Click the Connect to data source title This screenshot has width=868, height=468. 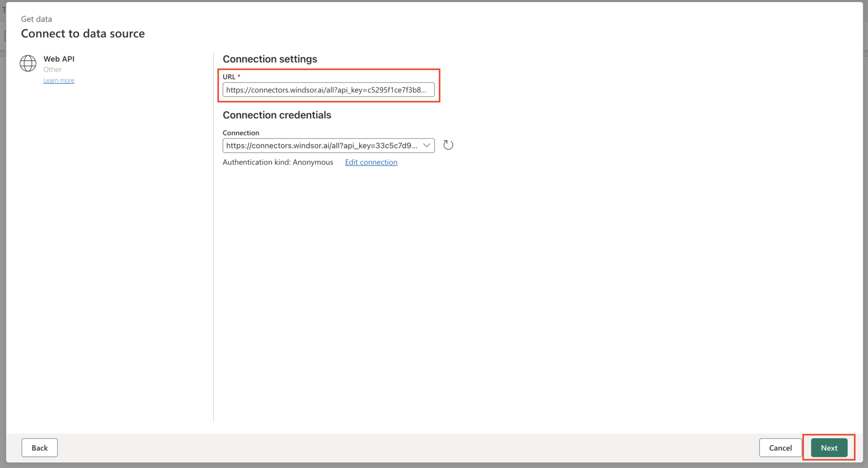tap(83, 33)
